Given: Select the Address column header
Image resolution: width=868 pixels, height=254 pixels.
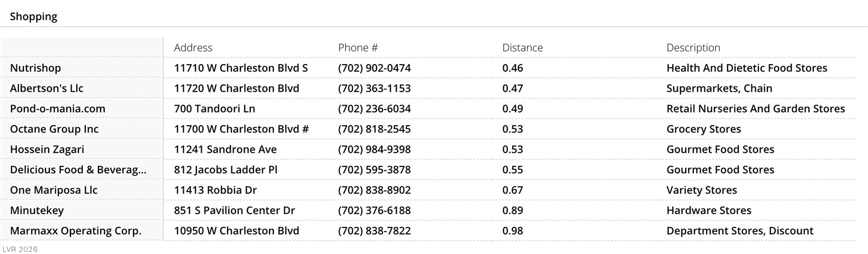Looking at the screenshot, I should click(x=193, y=48).
